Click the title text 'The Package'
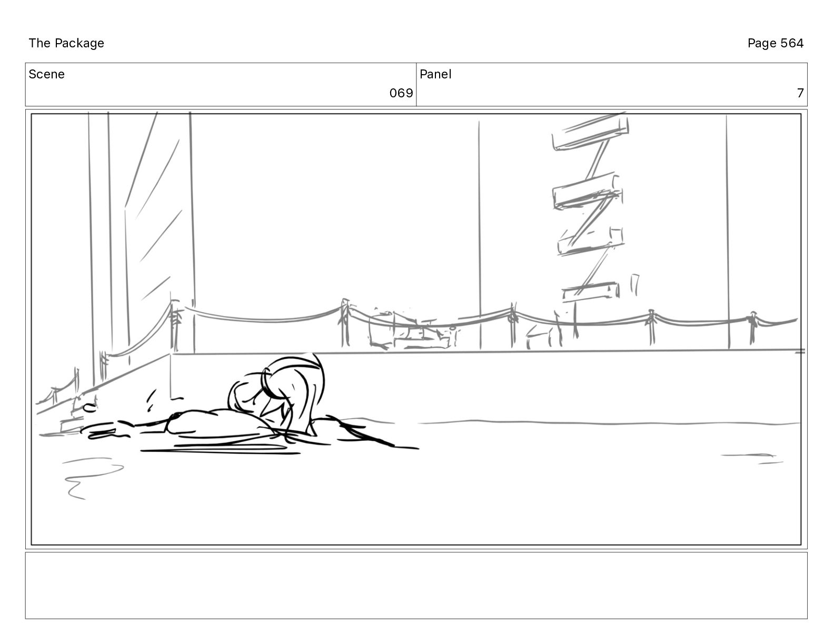Image resolution: width=834 pixels, height=644 pixels. [x=66, y=43]
